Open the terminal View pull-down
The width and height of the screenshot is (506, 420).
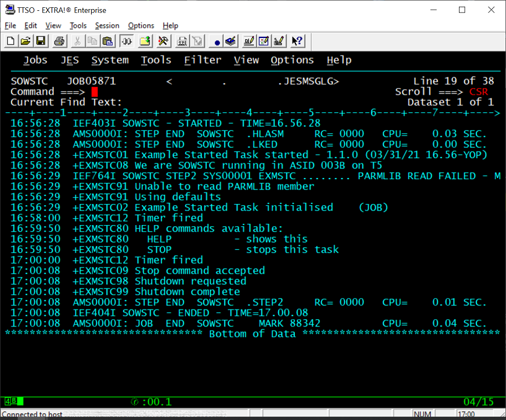(246, 60)
